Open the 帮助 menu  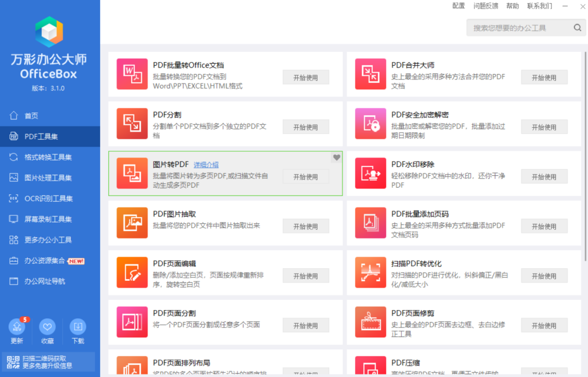tap(513, 5)
